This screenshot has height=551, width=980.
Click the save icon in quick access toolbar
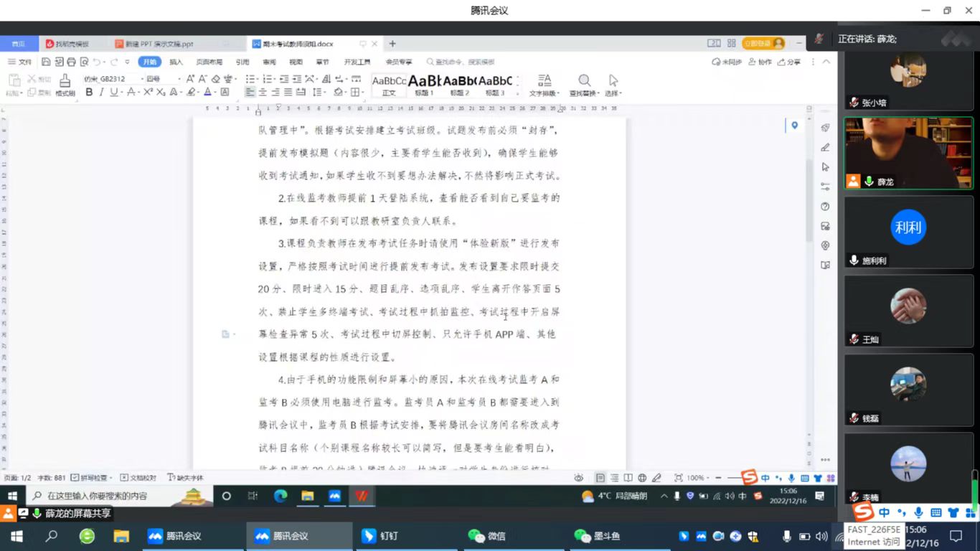pyautogui.click(x=46, y=62)
